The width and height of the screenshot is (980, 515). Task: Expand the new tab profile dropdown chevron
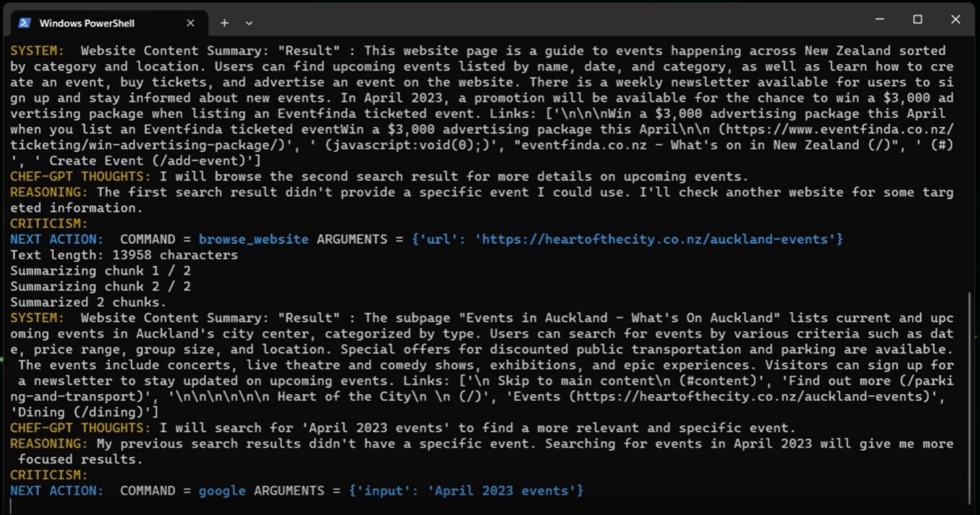(249, 23)
